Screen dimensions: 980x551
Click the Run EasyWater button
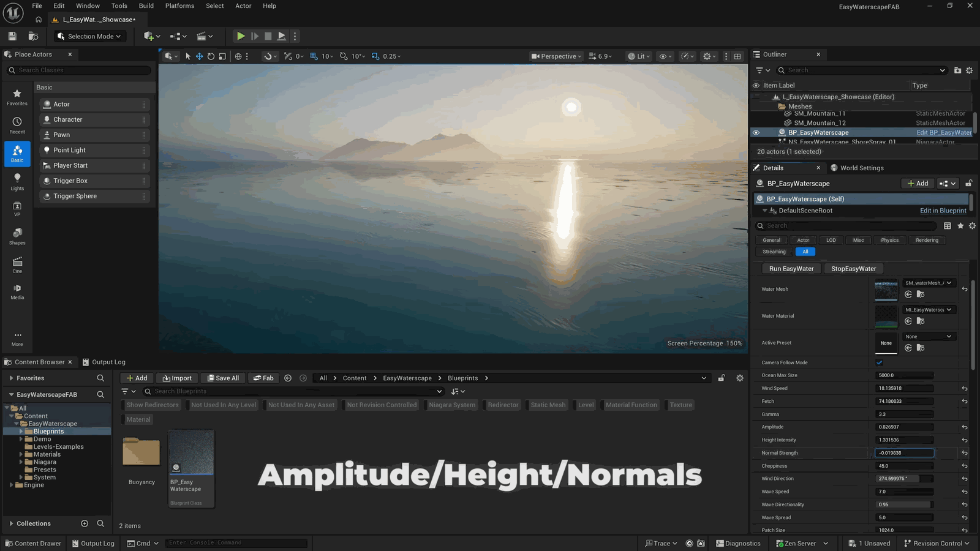791,269
